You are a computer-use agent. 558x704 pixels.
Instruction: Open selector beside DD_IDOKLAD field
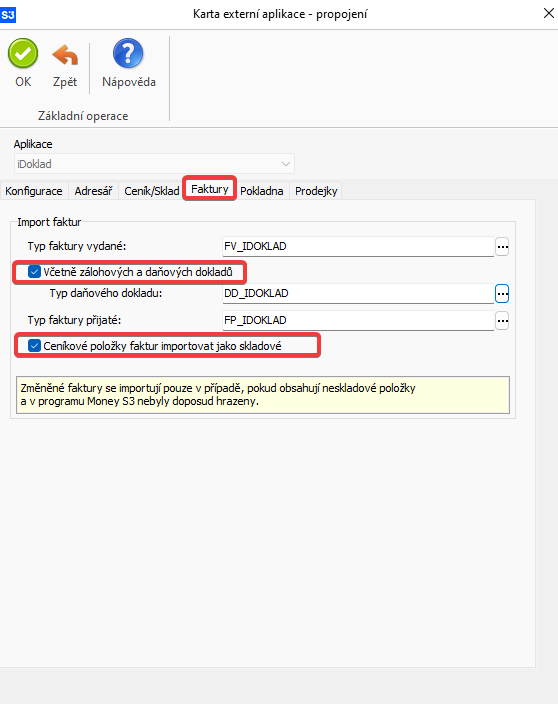click(502, 294)
